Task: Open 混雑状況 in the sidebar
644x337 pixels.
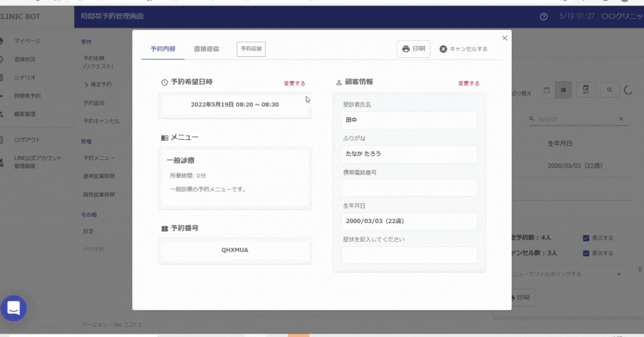Action: click(x=25, y=60)
